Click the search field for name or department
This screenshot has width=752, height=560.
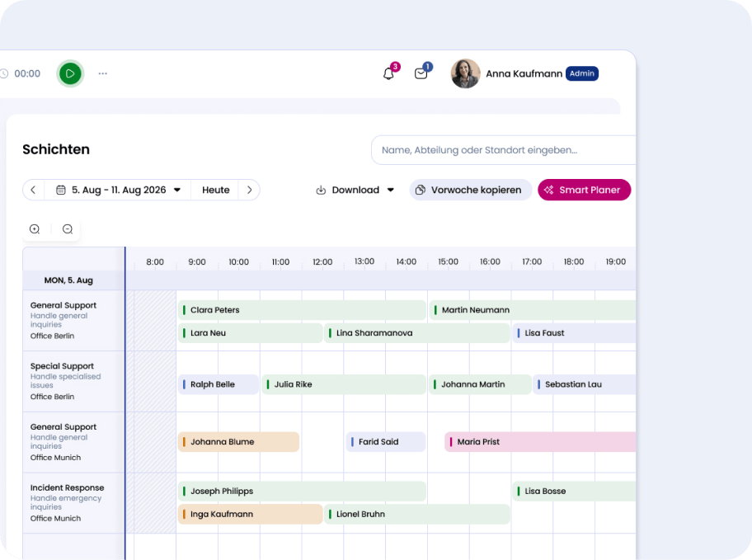[x=503, y=150]
